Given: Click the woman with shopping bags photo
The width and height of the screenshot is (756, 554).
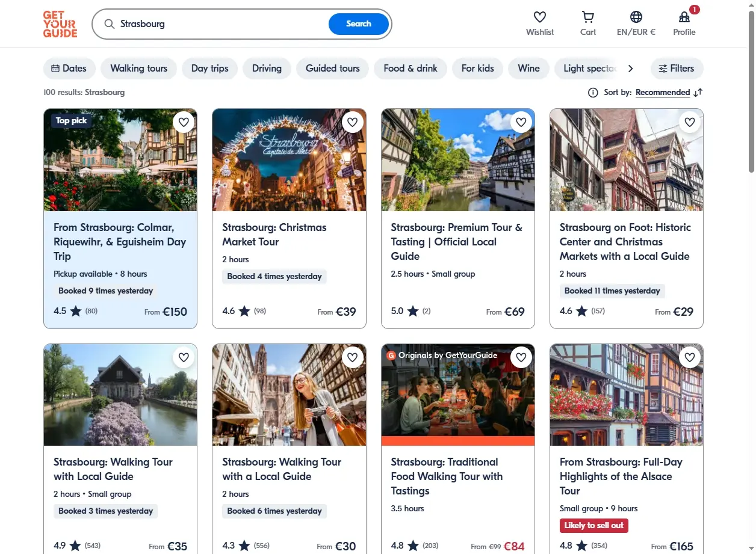Looking at the screenshot, I should [290, 395].
